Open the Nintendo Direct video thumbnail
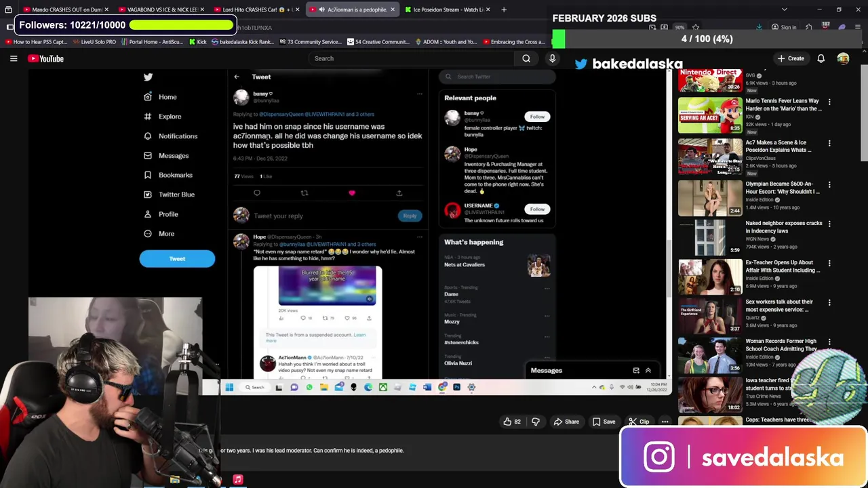Image resolution: width=868 pixels, height=488 pixels. [710, 81]
